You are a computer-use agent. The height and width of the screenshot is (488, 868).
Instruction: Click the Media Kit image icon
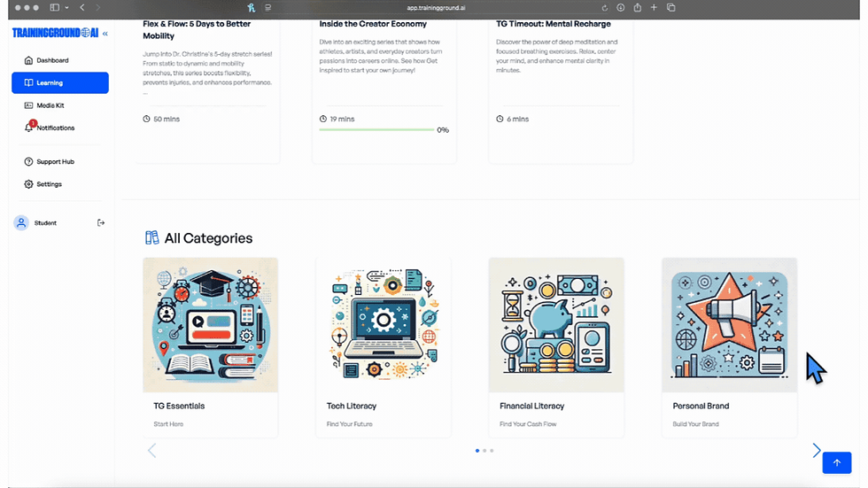[28, 105]
